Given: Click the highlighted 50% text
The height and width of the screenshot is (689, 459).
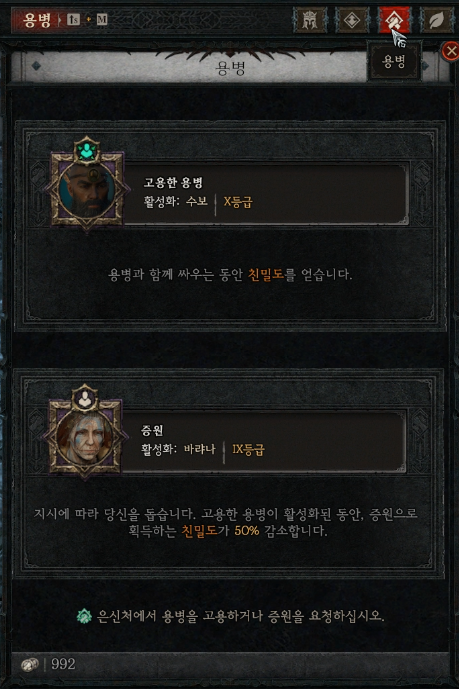Looking at the screenshot, I should click(246, 531).
